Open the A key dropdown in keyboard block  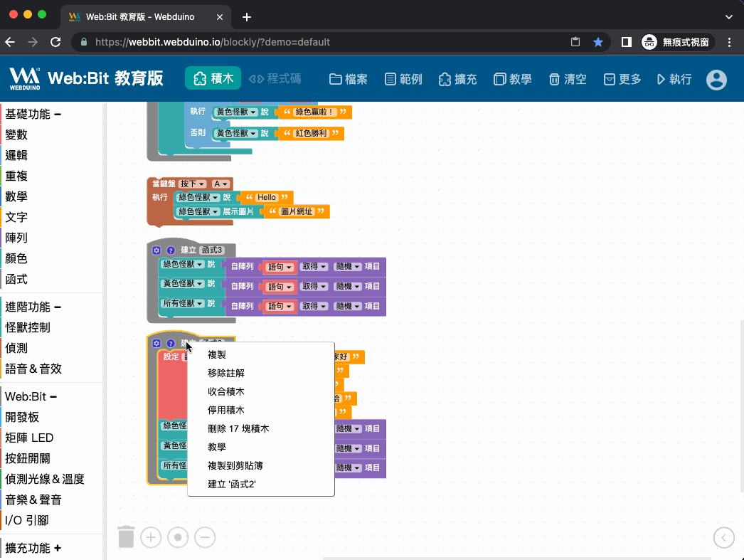pos(220,184)
